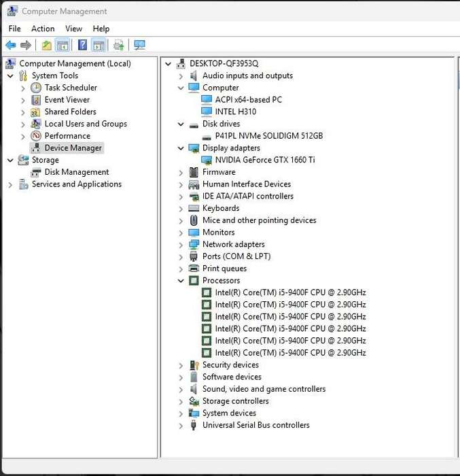Image resolution: width=460 pixels, height=476 pixels.
Task: Open the View menu
Action: click(x=74, y=29)
